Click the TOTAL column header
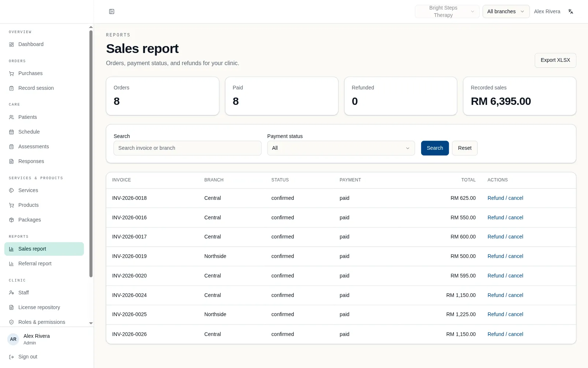 click(468, 180)
